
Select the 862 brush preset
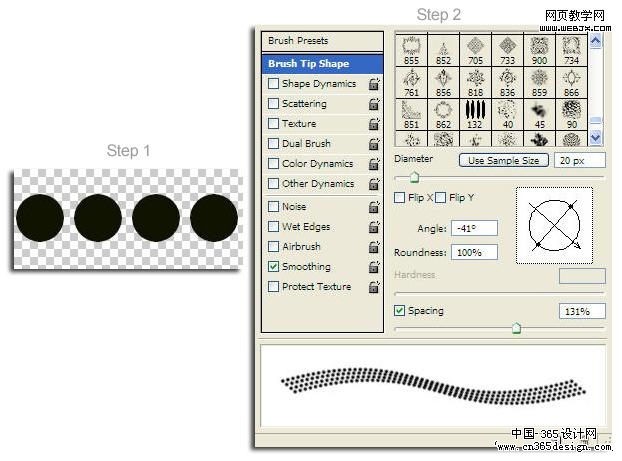[443, 114]
